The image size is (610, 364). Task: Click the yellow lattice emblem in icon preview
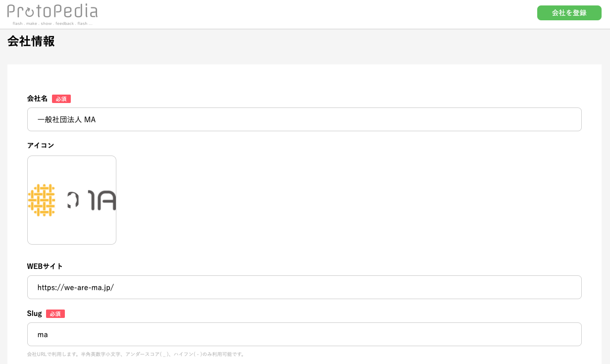pos(41,200)
